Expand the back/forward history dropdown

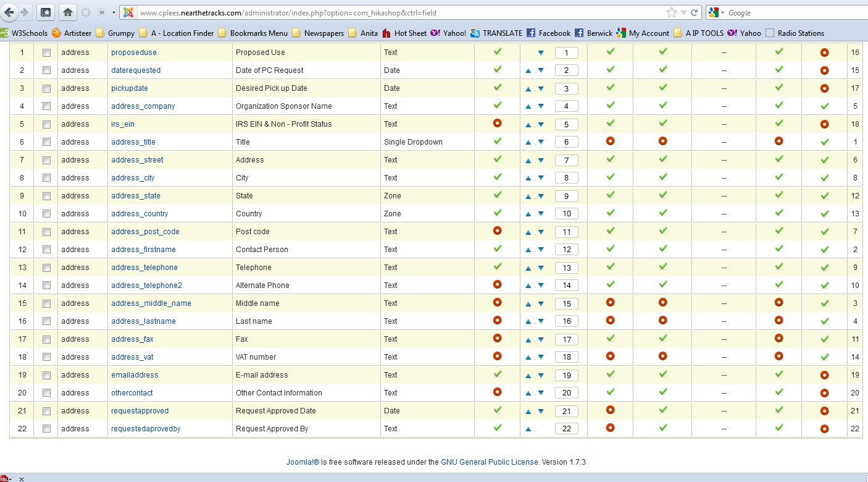point(114,12)
